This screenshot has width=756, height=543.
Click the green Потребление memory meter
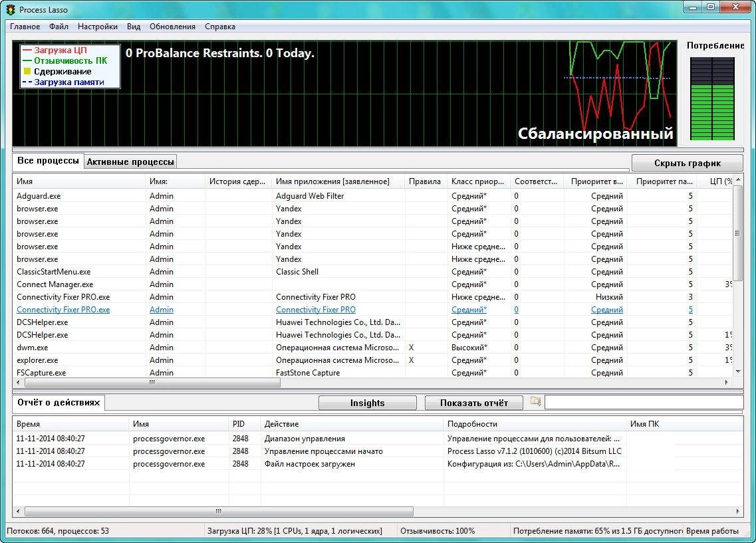click(712, 99)
